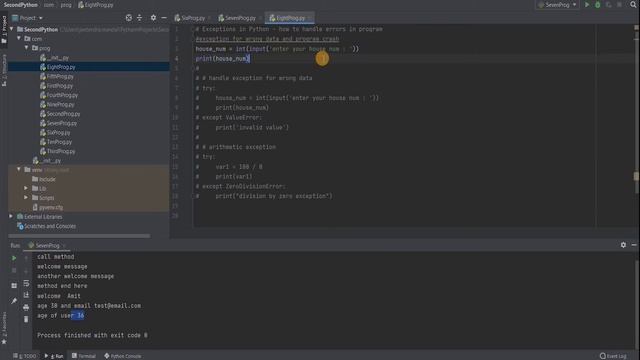The height and width of the screenshot is (360, 640).
Task: Click the Restore Layout icon in the Run panel
Action: pos(14,286)
